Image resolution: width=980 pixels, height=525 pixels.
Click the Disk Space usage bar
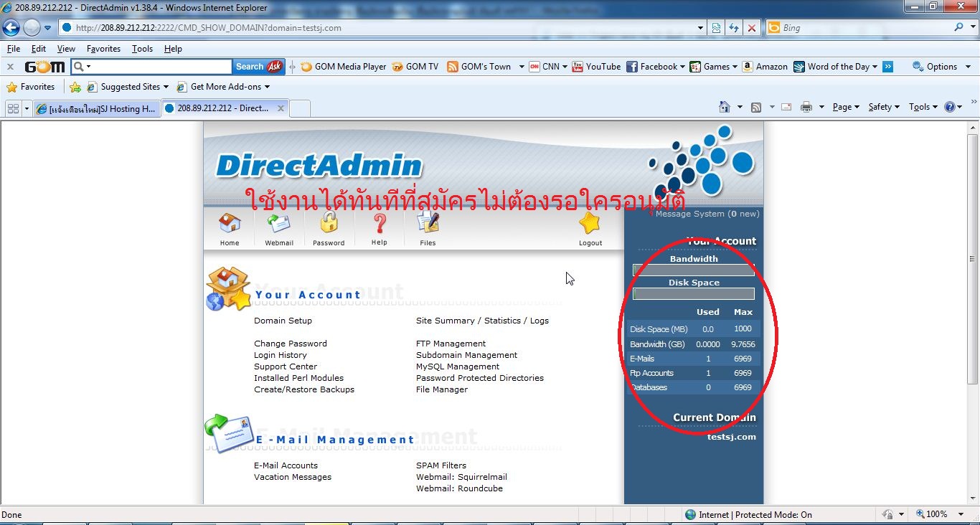click(x=694, y=294)
